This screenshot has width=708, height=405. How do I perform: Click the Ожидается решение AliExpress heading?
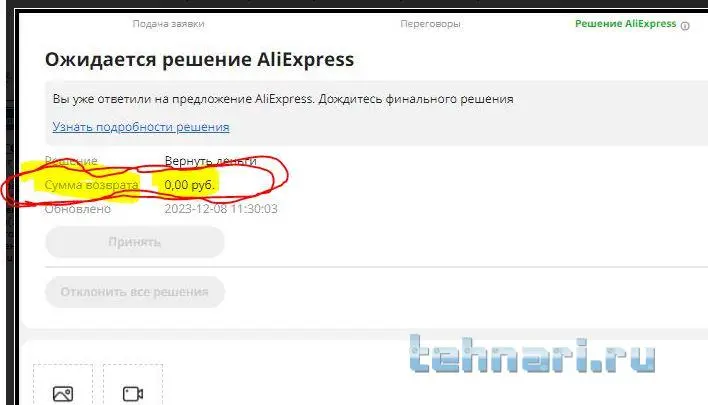[199, 60]
